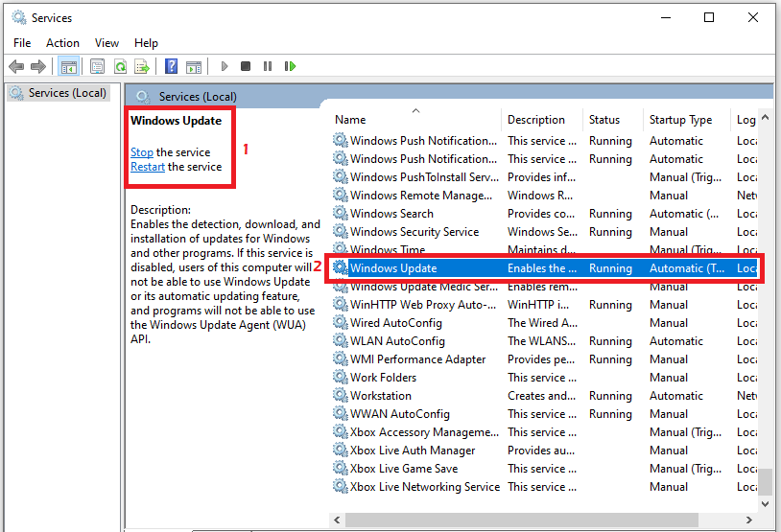Open Properties from the toolbar icon
Image resolution: width=781 pixels, height=532 pixels.
98,66
